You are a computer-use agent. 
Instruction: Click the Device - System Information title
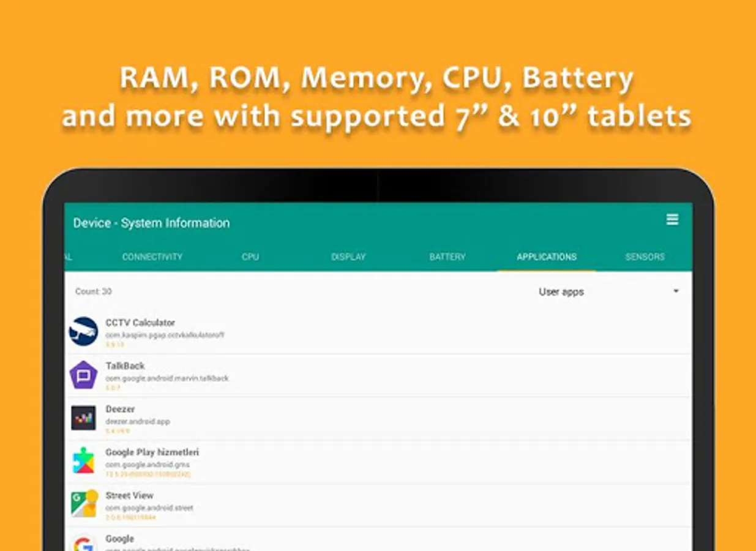pos(152,223)
